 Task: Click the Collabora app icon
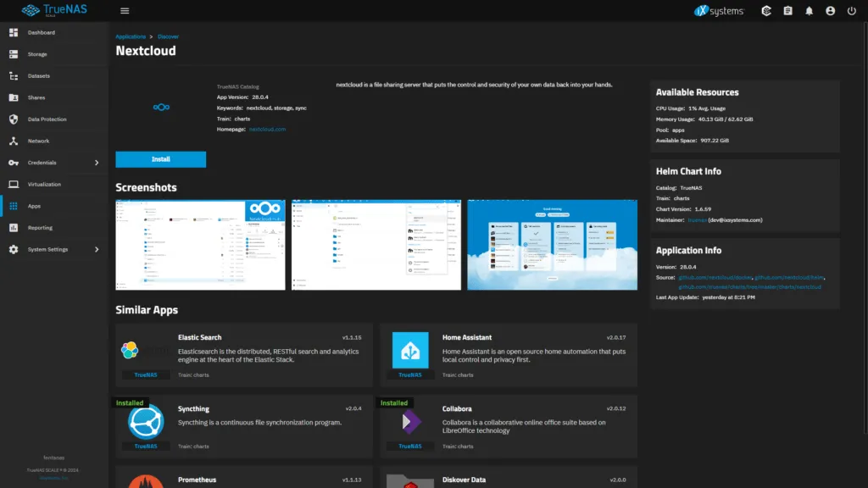(410, 421)
